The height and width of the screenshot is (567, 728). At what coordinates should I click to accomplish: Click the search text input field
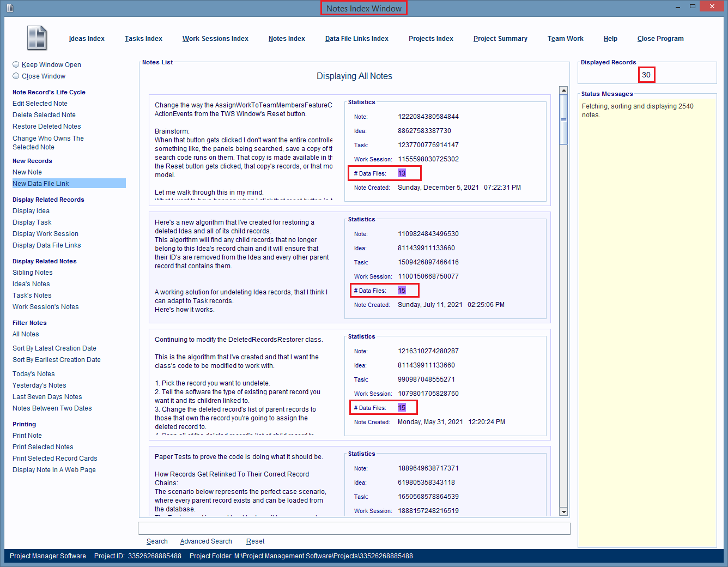[354, 528]
